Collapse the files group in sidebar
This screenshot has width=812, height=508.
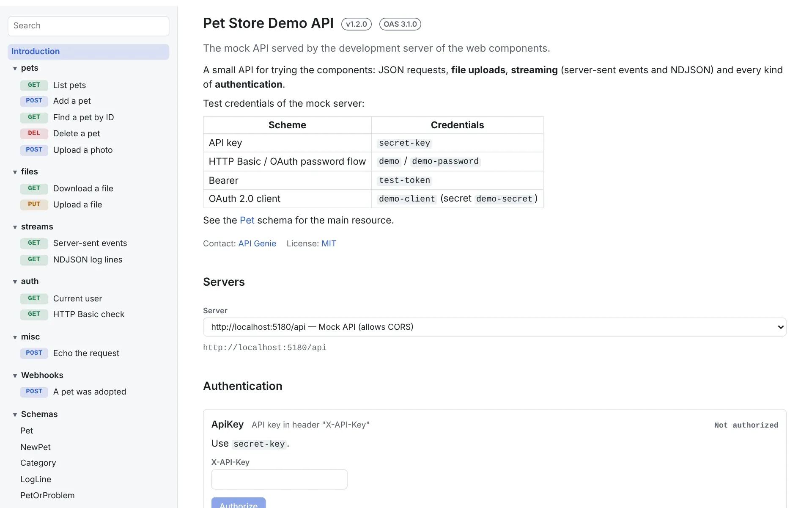coord(25,172)
